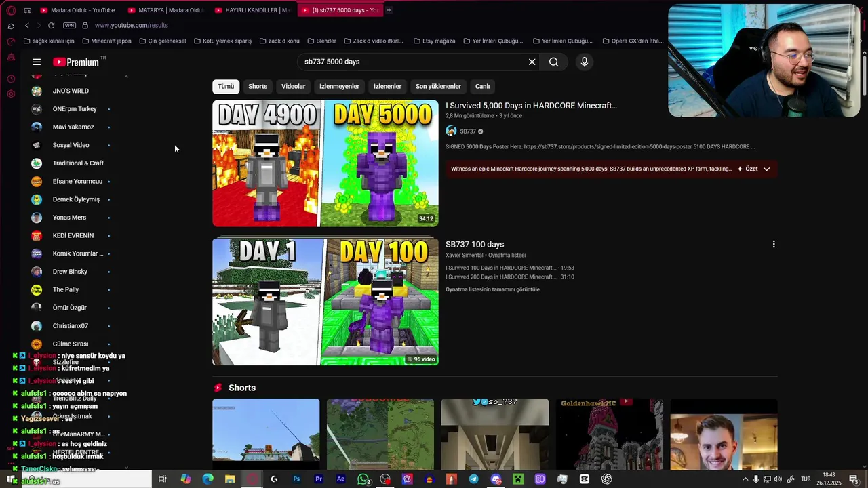868x488 pixels.
Task: Run search with the magnifier button
Action: [554, 62]
